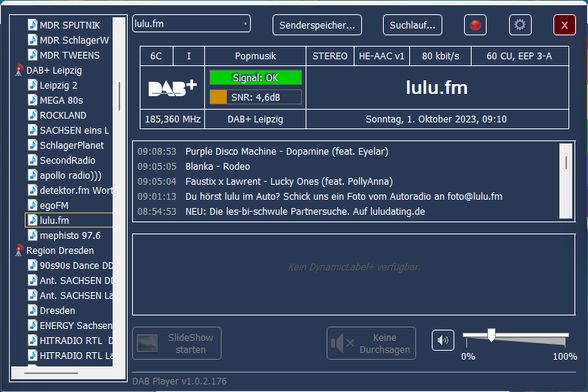Screen dimensions: 588x392
Task: Click the red record button
Action: (x=475, y=25)
